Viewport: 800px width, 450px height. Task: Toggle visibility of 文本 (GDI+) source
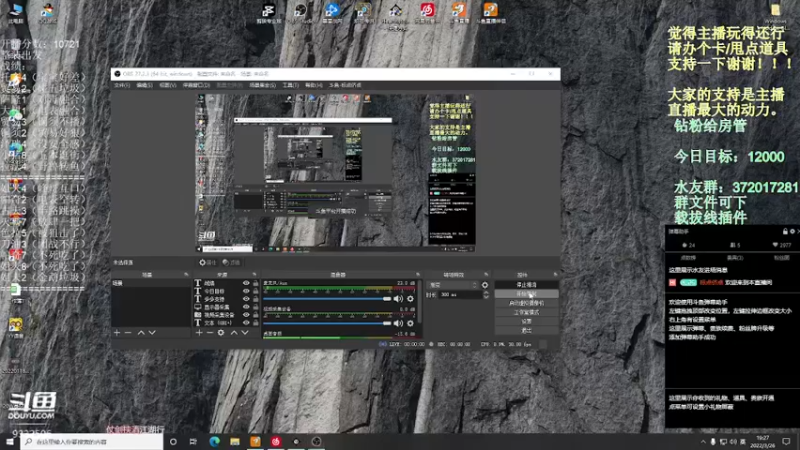(x=246, y=323)
